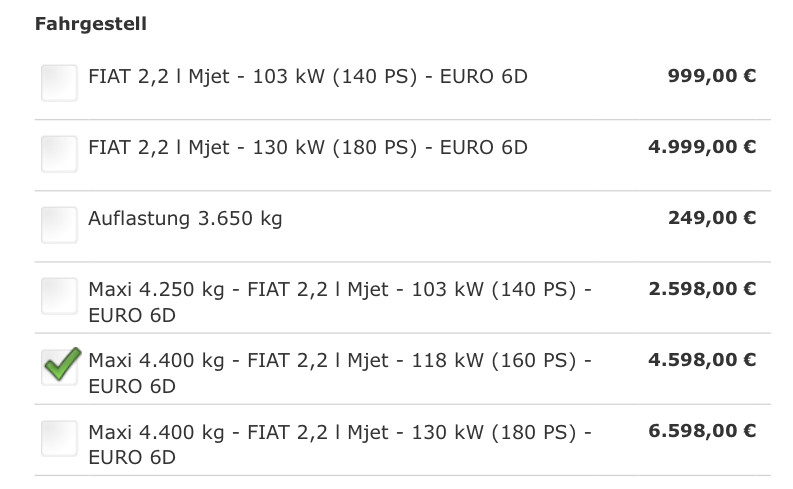The width and height of the screenshot is (793, 489).
Task: Click the 999,00 € price
Action: click(712, 76)
